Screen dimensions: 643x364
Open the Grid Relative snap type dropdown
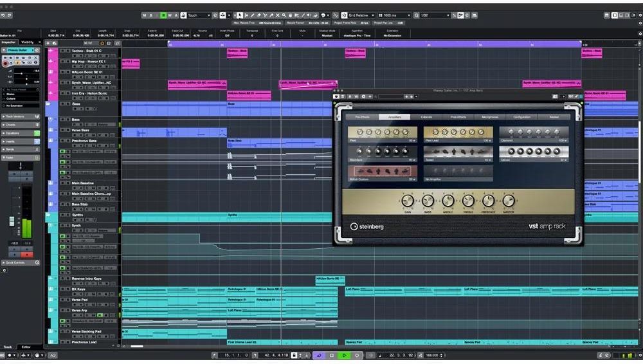[361, 15]
